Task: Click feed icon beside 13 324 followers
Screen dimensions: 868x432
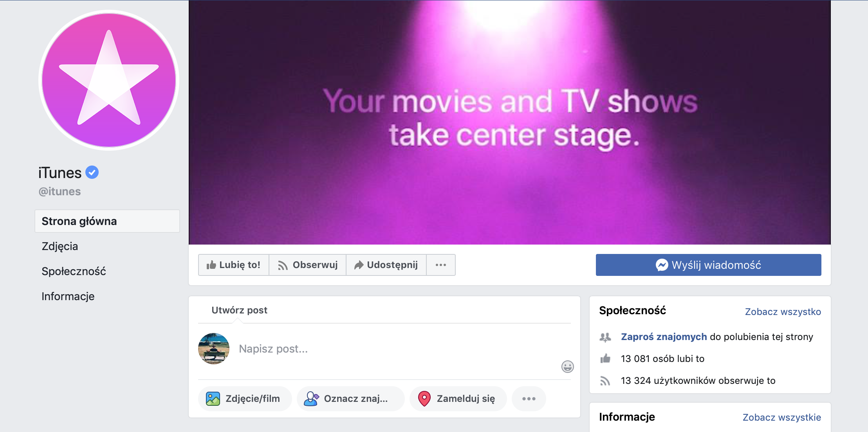Action: click(x=605, y=381)
